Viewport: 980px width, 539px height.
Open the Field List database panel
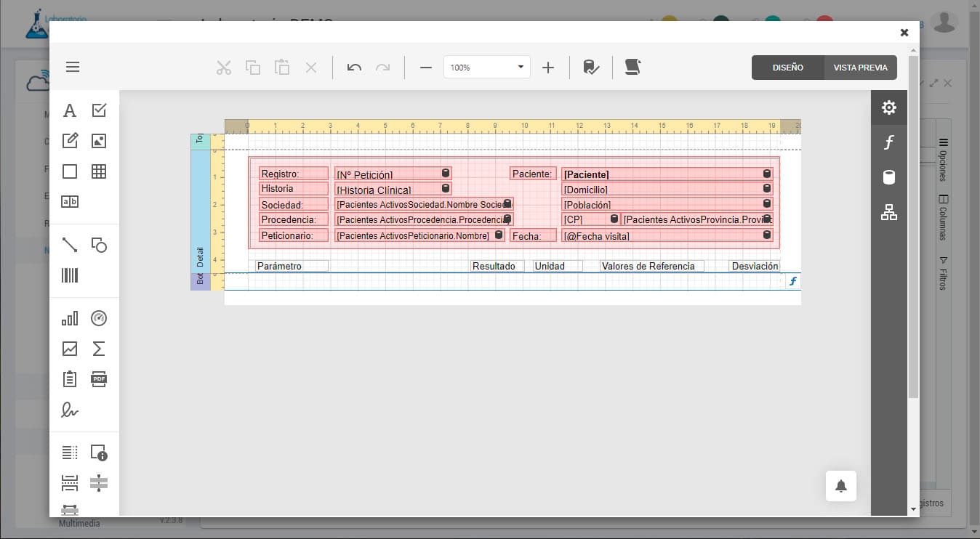888,178
